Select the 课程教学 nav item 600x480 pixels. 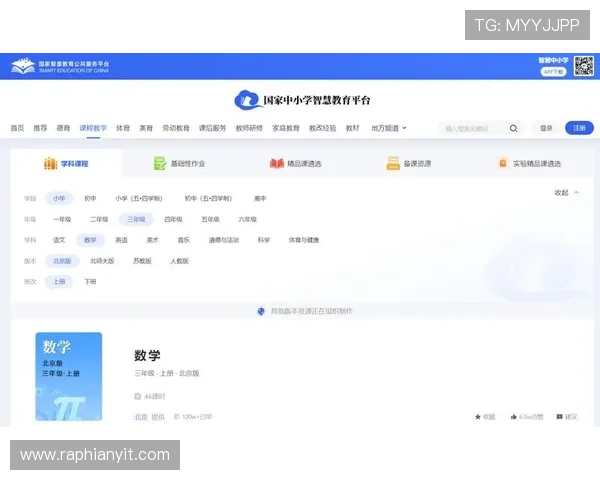pos(93,128)
